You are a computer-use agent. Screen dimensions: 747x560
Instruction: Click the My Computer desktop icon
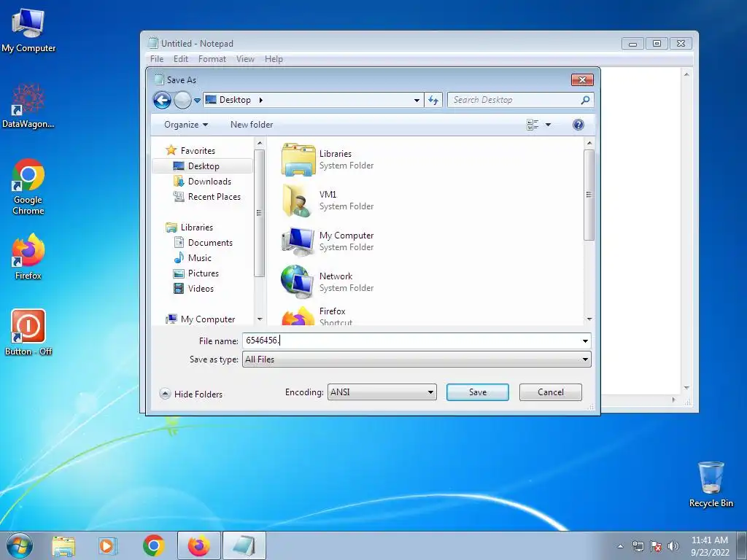pyautogui.click(x=28, y=31)
